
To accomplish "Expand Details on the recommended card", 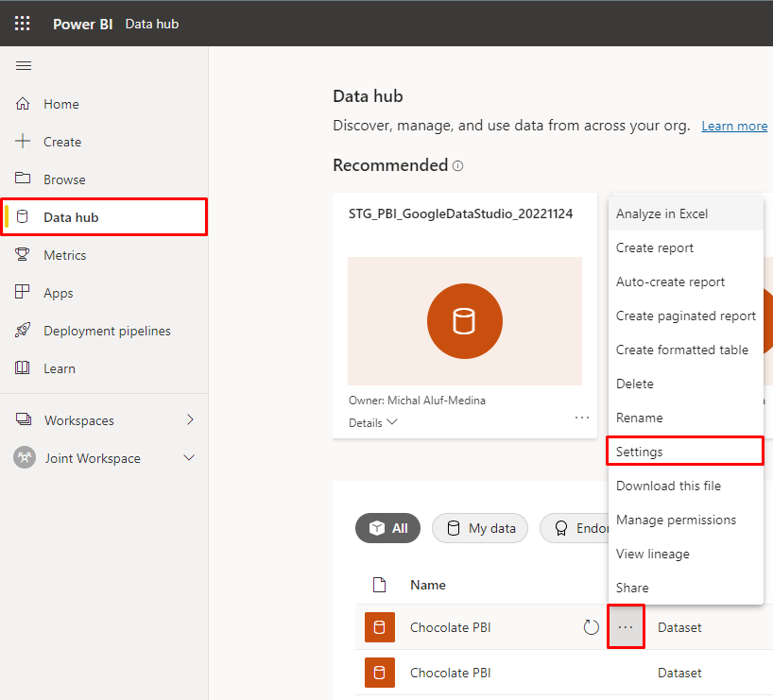I will (x=373, y=422).
